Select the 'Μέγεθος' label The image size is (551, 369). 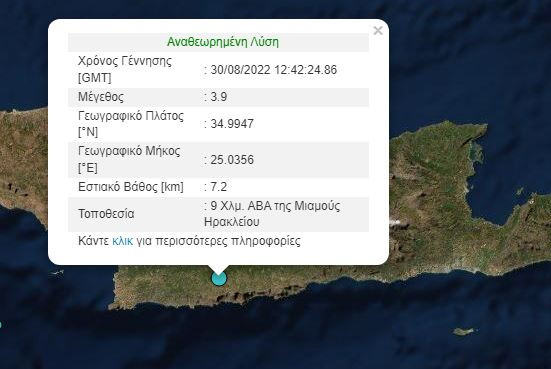click(x=101, y=97)
